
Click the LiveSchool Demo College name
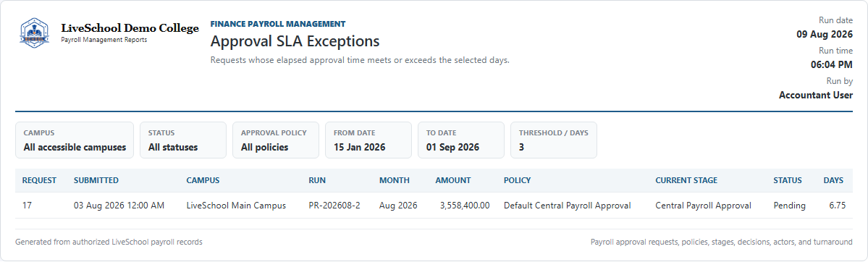point(130,28)
